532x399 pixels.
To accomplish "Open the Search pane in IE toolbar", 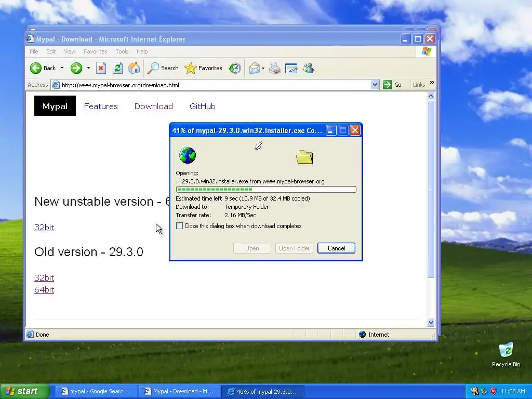I will 163,68.
